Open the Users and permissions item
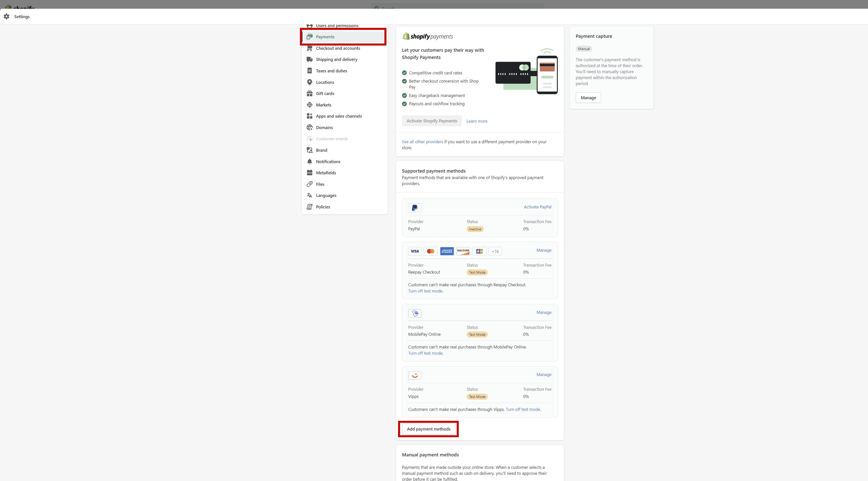Viewport: 868px width, 481px height. point(344,26)
